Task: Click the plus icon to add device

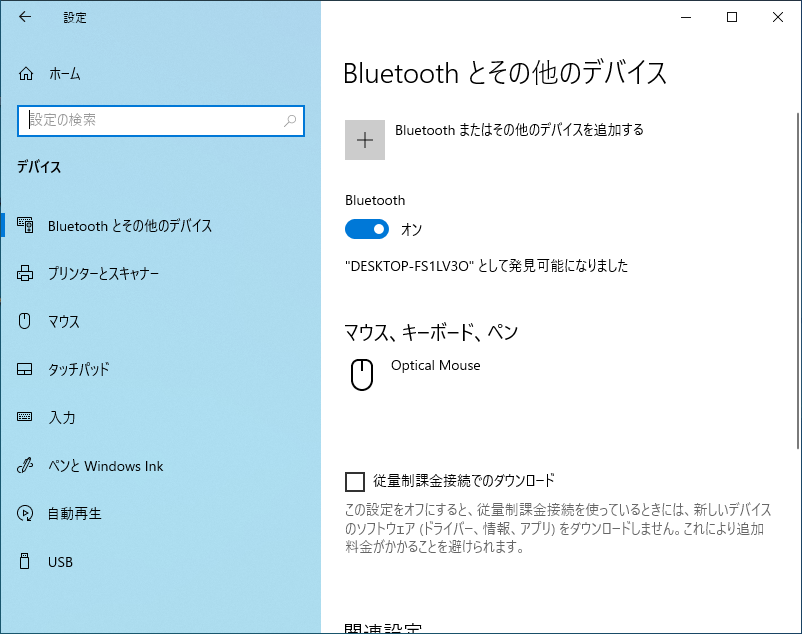Action: (x=365, y=140)
